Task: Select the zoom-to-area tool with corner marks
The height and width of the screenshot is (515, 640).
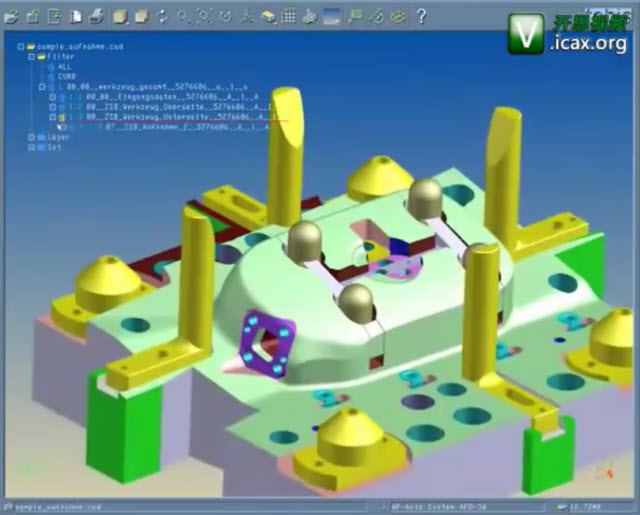Action: (x=204, y=17)
